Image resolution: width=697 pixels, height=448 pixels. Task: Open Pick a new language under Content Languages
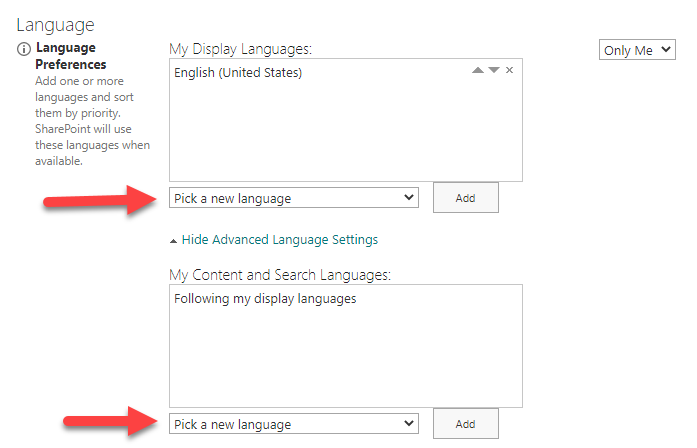click(x=294, y=424)
